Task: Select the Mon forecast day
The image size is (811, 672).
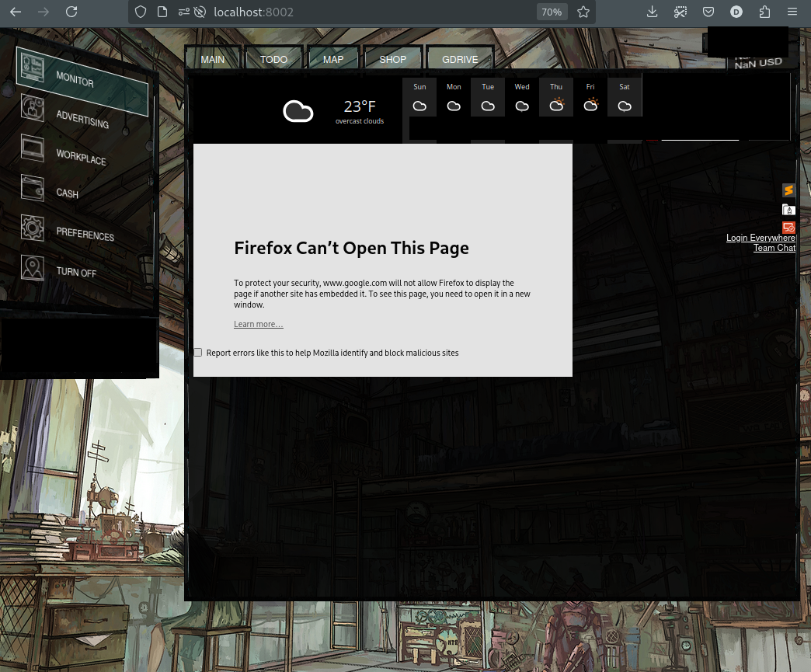Action: 454,97
